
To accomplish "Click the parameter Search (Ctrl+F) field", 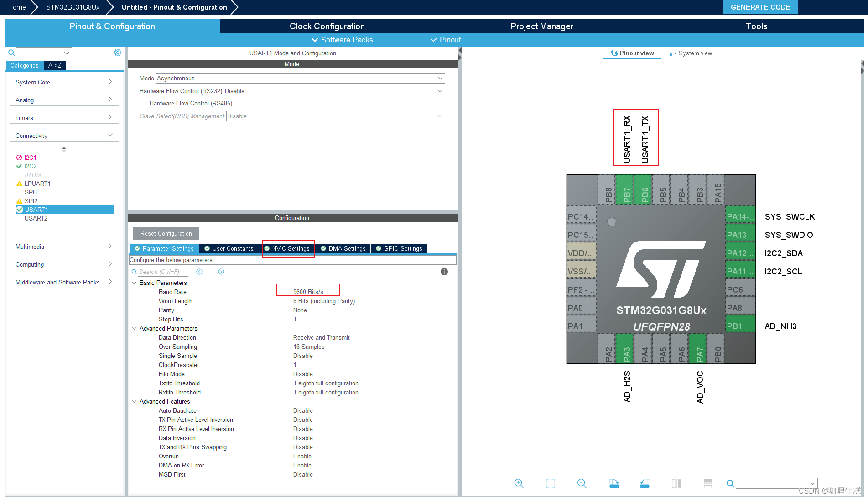I will pos(163,272).
